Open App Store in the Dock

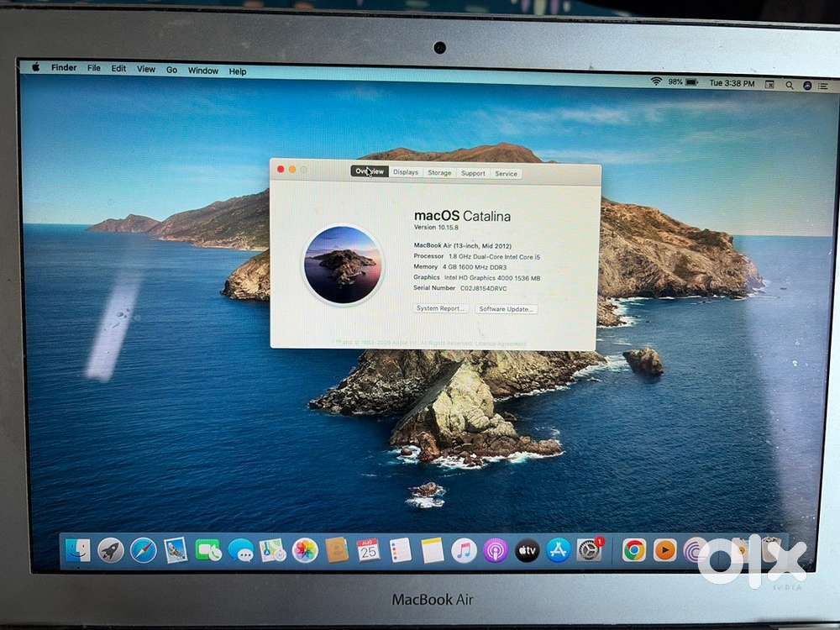559,551
